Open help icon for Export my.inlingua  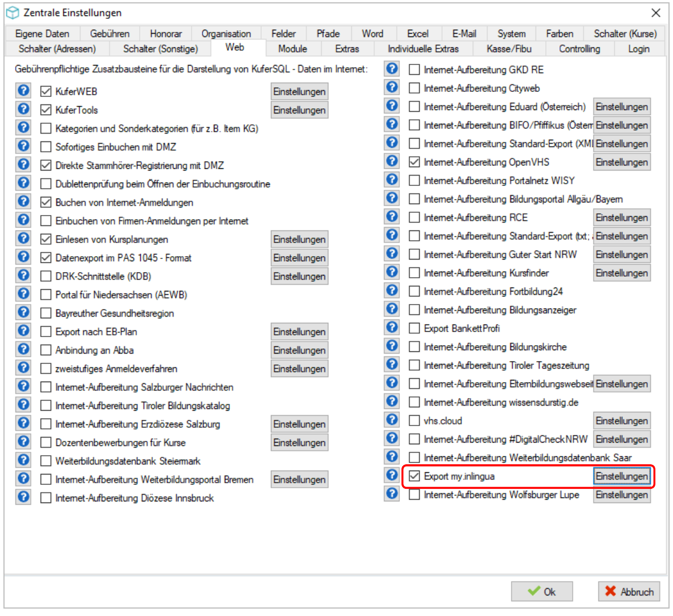[x=392, y=475]
